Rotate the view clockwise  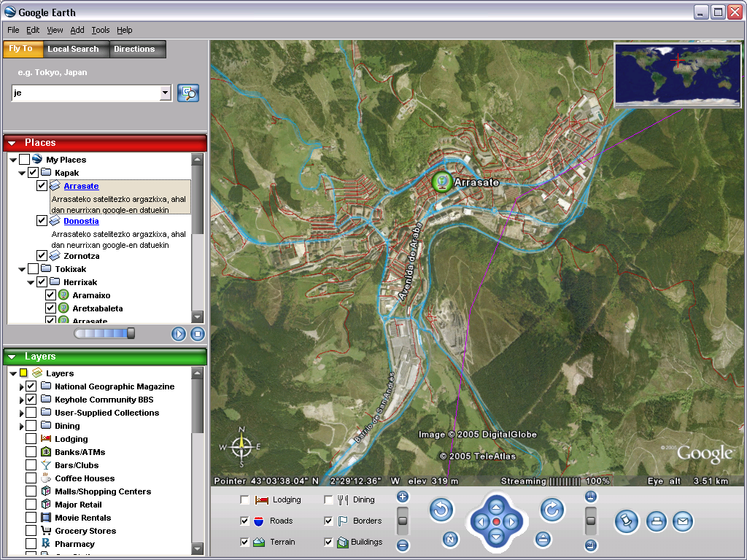click(x=552, y=510)
